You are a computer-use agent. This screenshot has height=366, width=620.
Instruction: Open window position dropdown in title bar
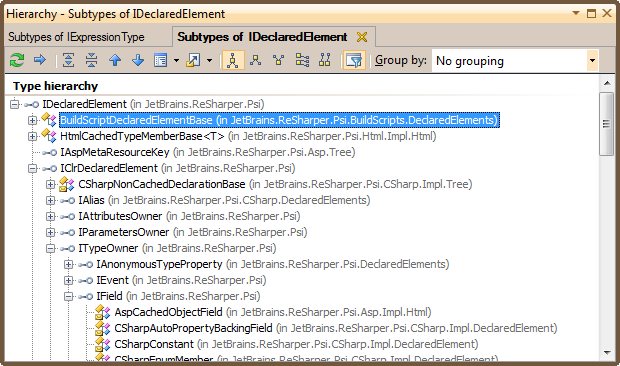[x=576, y=13]
